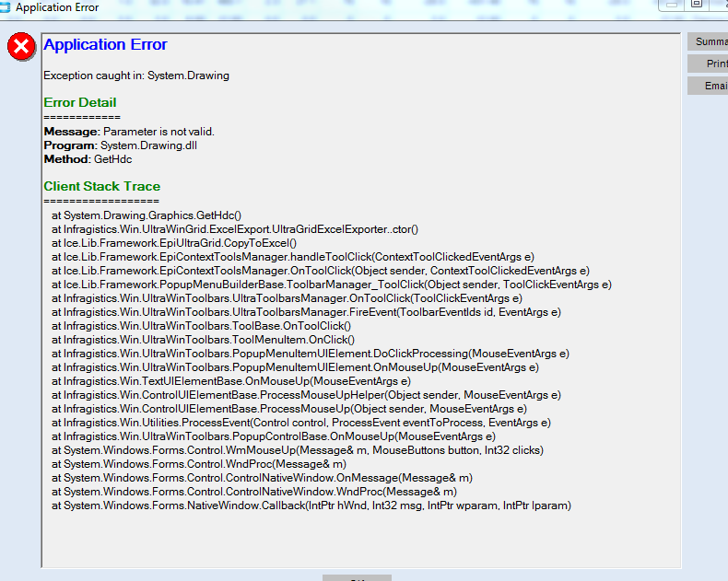Open the Summary button
Image resolution: width=728 pixels, height=581 pixels.
point(708,41)
